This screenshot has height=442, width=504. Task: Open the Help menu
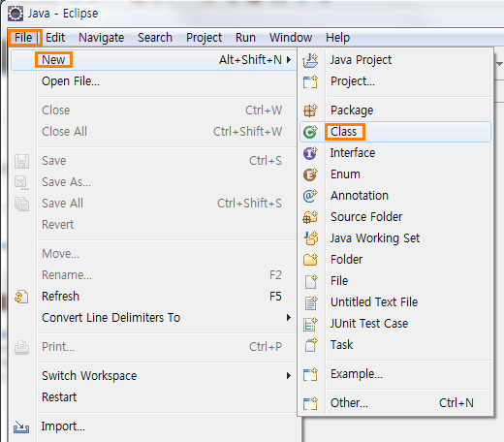click(x=337, y=38)
